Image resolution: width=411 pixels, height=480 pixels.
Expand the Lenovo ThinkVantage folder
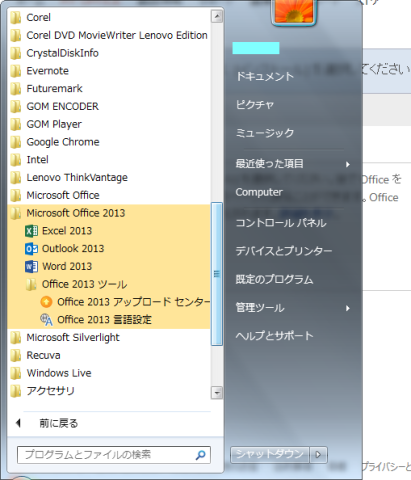coord(109,177)
